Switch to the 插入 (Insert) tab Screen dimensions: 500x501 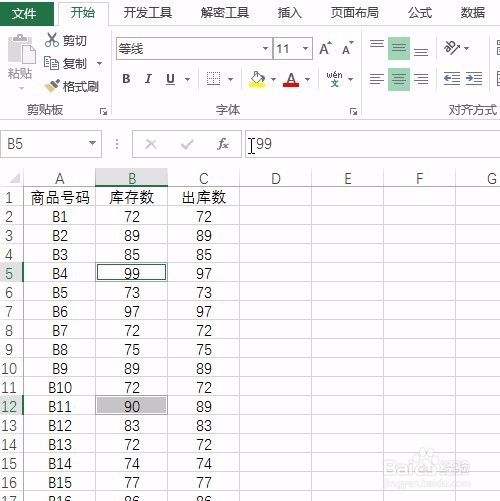point(290,13)
